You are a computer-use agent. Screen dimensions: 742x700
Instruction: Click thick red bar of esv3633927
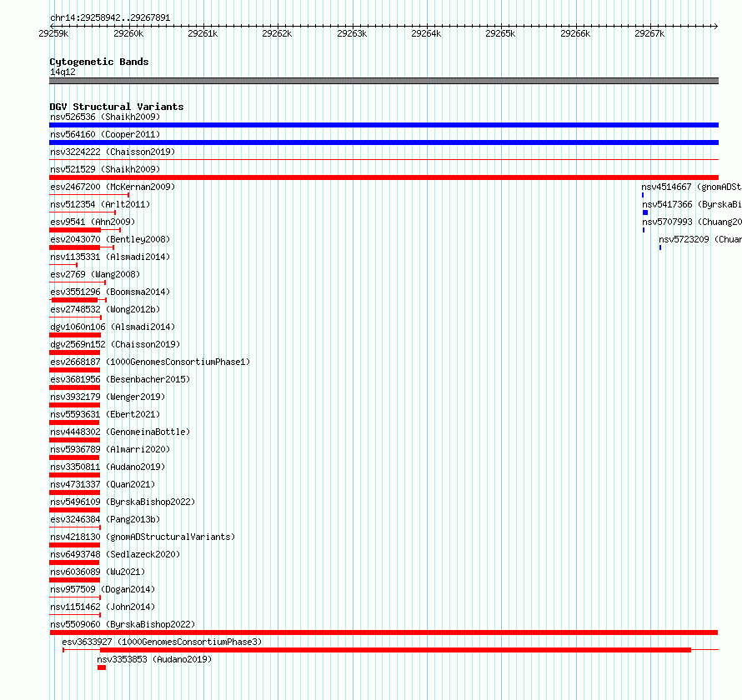point(396,650)
